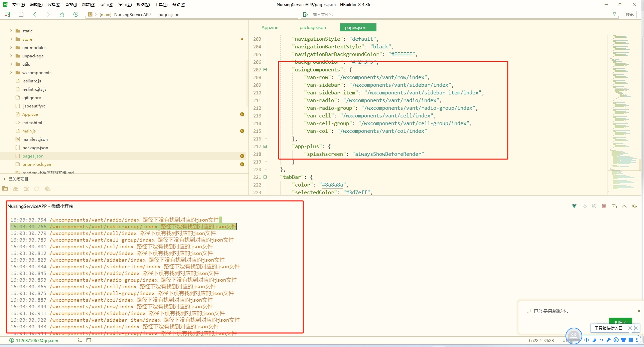This screenshot has height=347, width=644.
Task: Click the code minimap overview
Action: tap(624, 113)
